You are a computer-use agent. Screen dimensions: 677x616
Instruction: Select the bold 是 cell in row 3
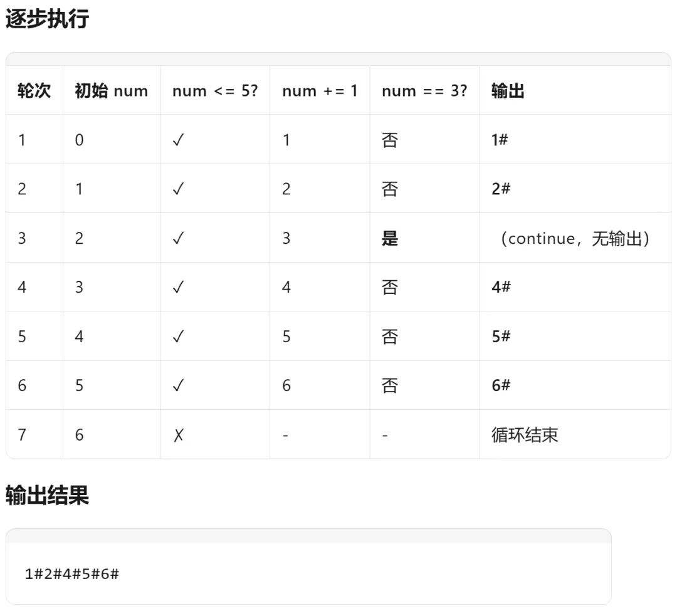tap(390, 238)
